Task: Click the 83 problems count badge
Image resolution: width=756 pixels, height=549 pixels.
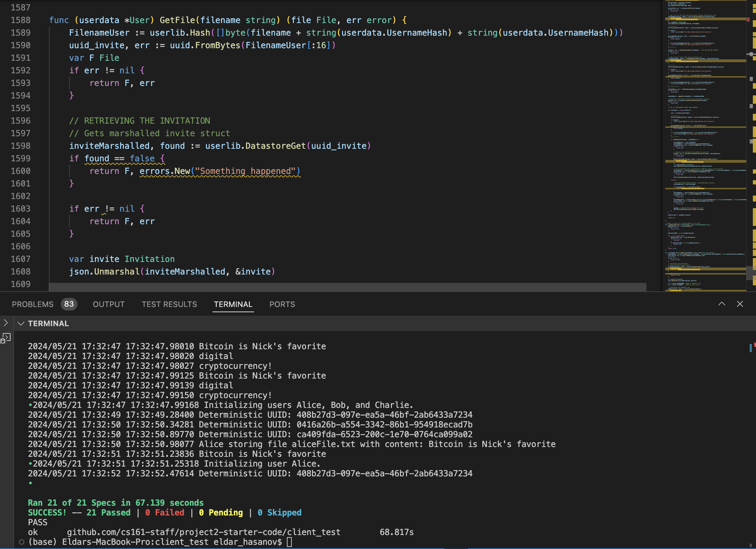Action: (69, 304)
